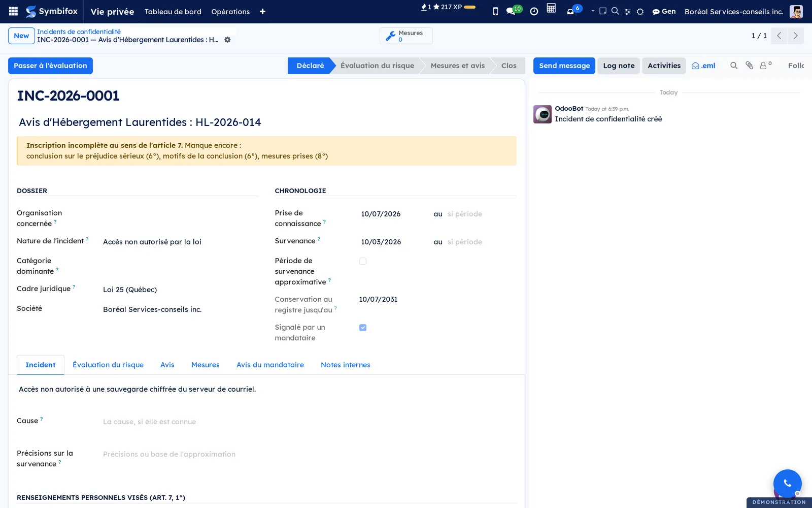Click the record settings gear icon
This screenshot has height=508, width=812.
[227, 40]
